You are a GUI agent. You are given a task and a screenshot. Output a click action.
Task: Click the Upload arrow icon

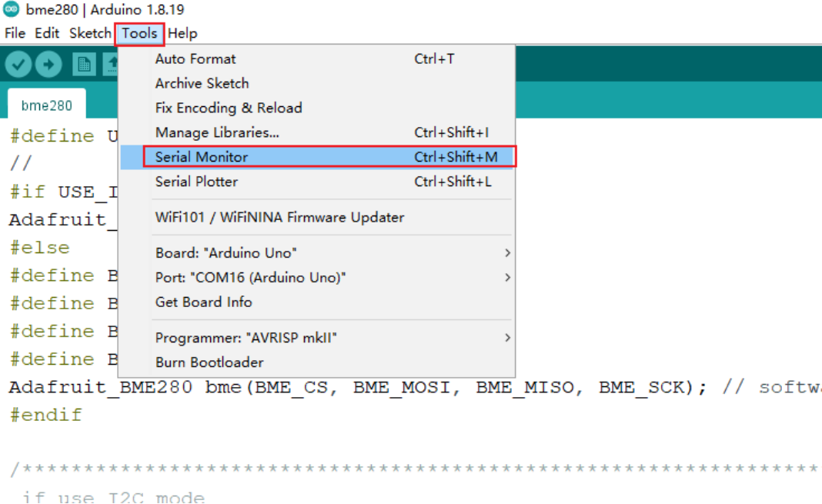[48, 65]
